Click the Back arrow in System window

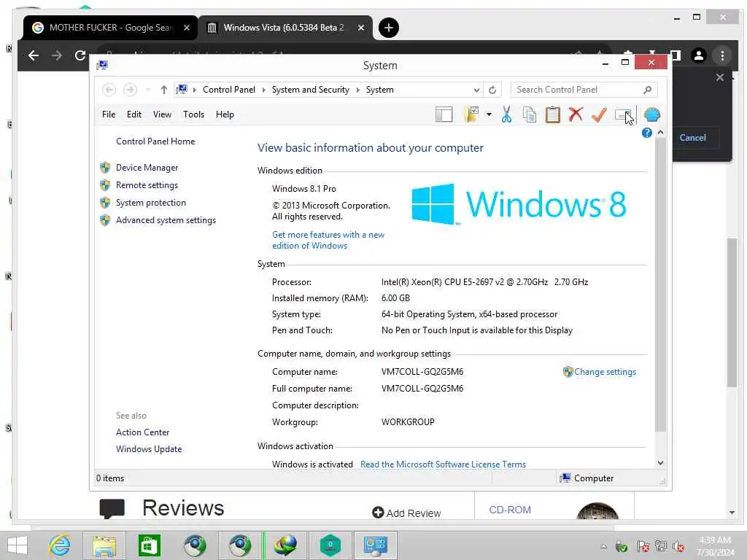tap(109, 90)
